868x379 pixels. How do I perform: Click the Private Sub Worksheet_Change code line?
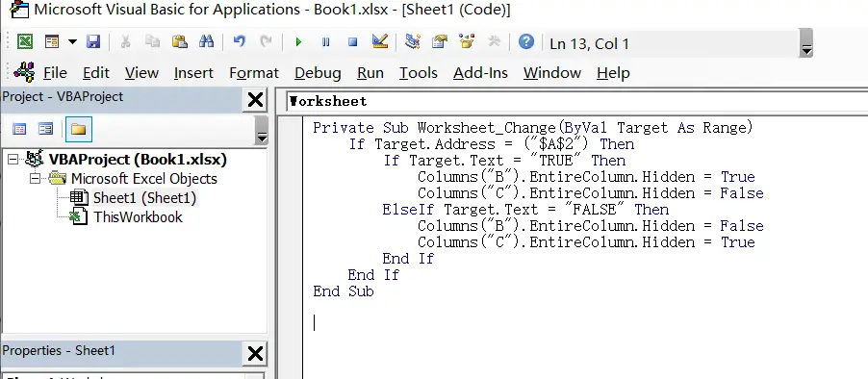coord(533,128)
